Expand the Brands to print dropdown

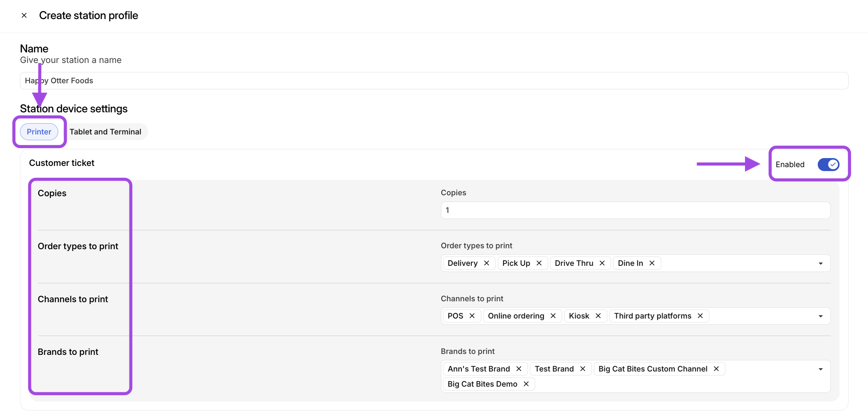(821, 369)
